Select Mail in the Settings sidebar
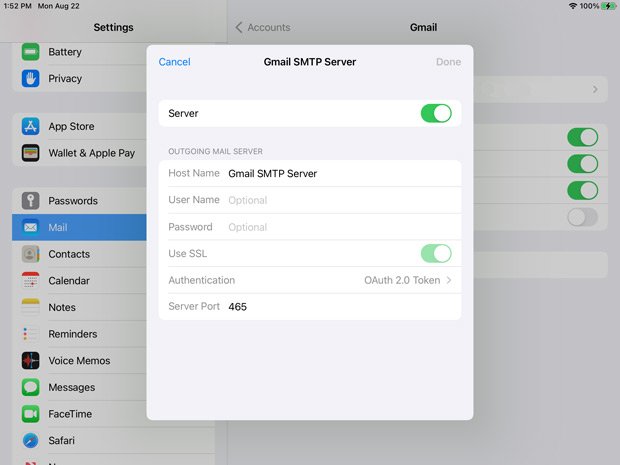620x465 pixels. pos(79,227)
